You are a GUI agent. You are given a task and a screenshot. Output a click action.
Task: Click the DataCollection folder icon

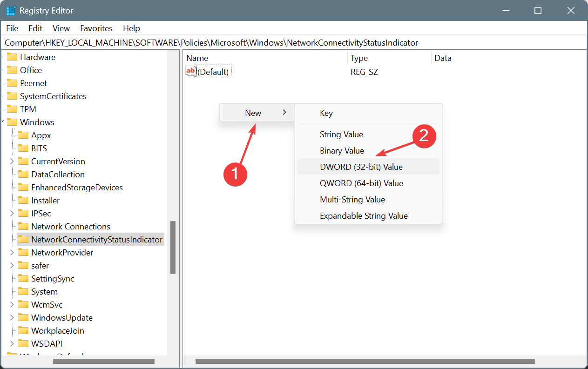[x=23, y=174]
